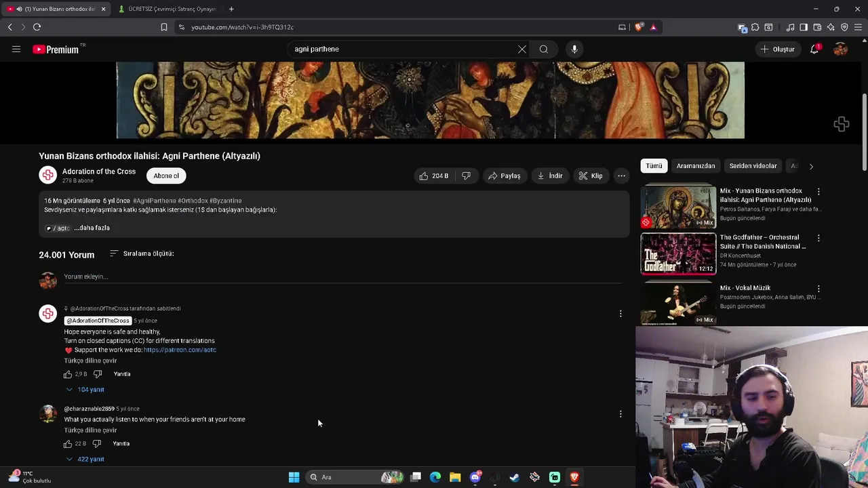Select the Seriden videolar filter chip
Viewport: 868px width, 488px height.
pyautogui.click(x=753, y=166)
